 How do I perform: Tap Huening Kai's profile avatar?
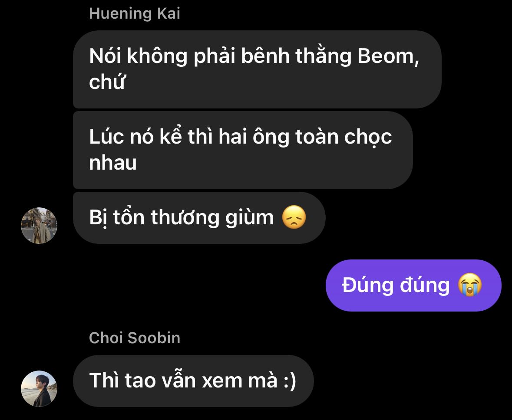pyautogui.click(x=39, y=226)
